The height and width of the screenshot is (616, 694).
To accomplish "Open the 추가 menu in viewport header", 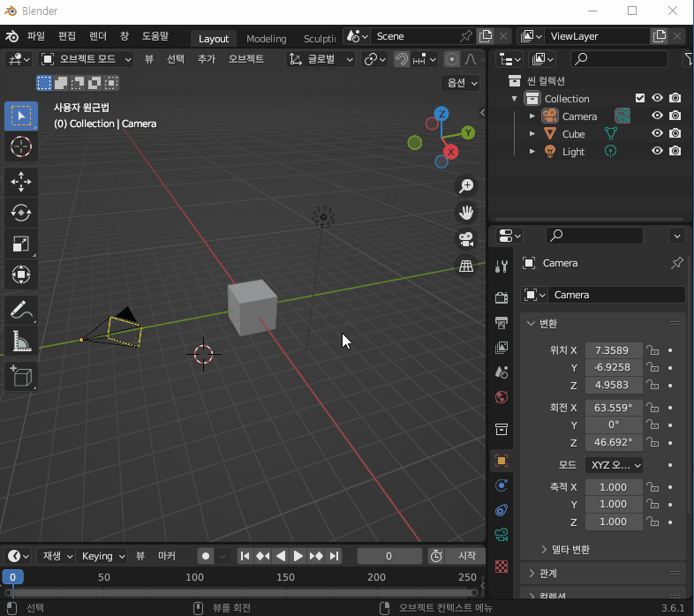I will coord(206,59).
